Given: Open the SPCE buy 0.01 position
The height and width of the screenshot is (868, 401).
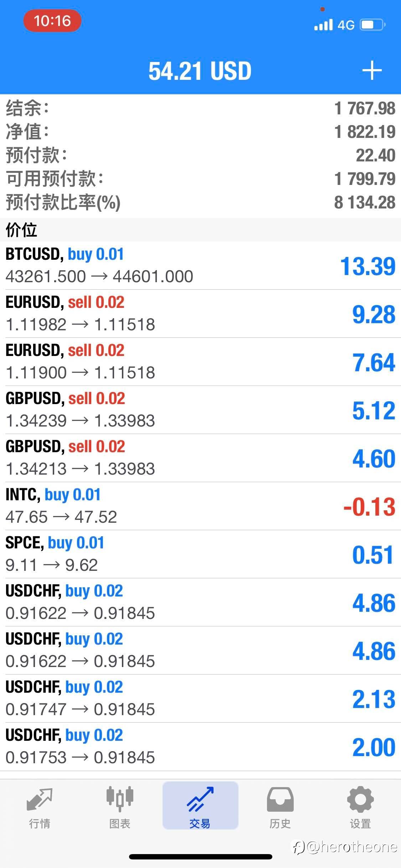Looking at the screenshot, I should (200, 554).
